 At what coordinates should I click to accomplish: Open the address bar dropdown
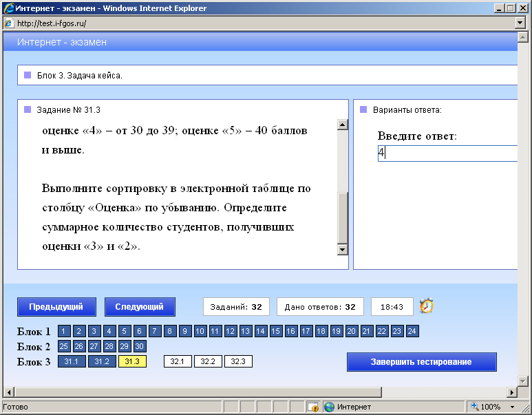tap(520, 23)
